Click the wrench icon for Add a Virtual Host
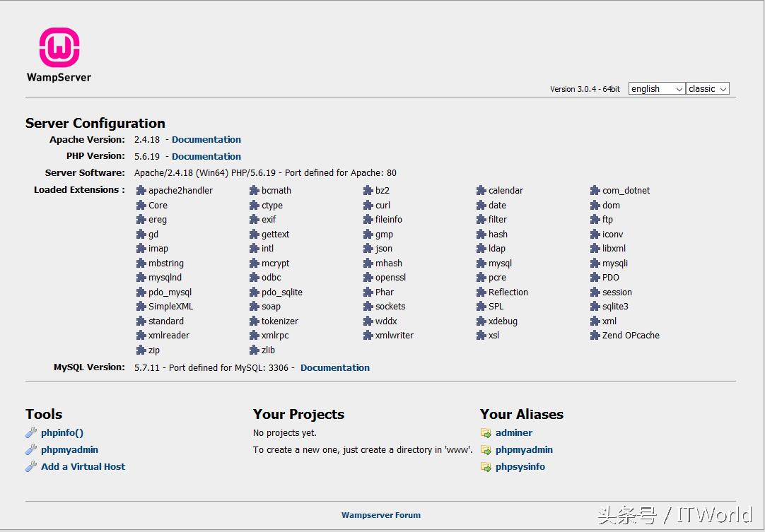 coord(31,467)
